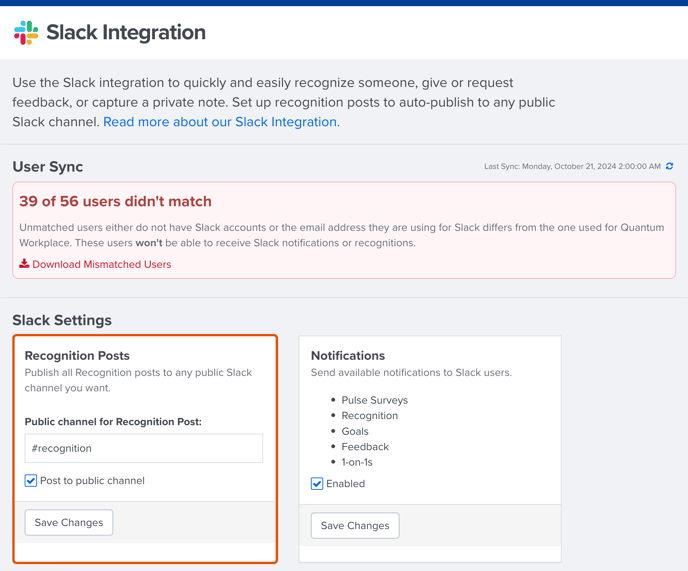Click the Pulse Surveys list item
This screenshot has width=688, height=571.
(x=375, y=400)
